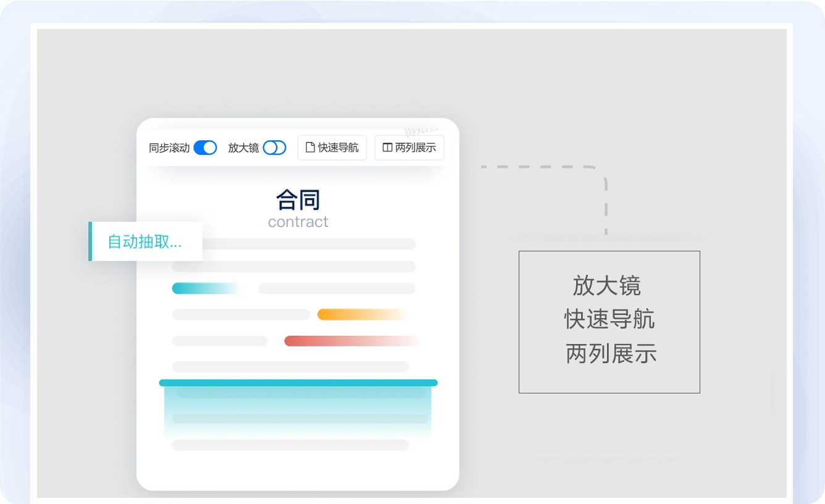Click the 快速导航 button
This screenshot has width=825, height=504.
point(332,148)
